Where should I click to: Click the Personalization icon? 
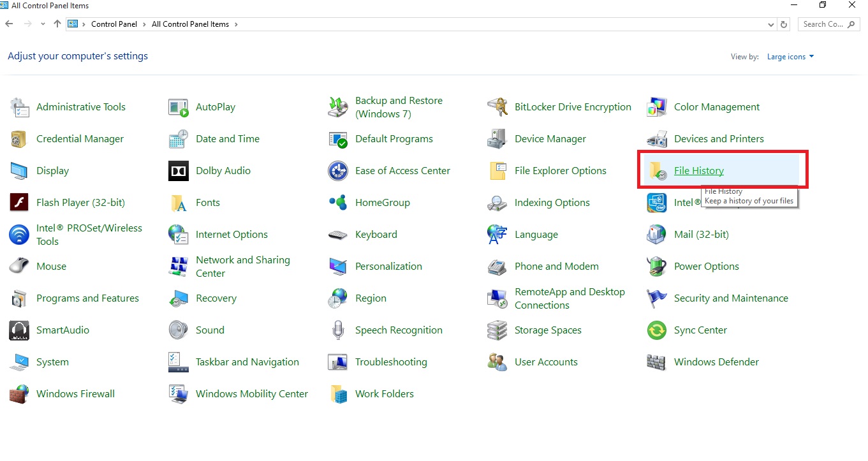338,267
